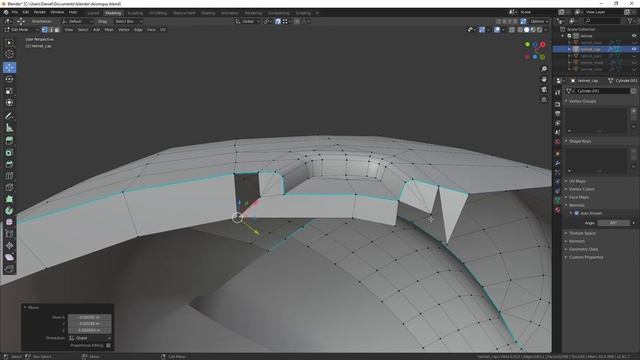Viewport: 640px width, 360px height.
Task: Select the Loop Cut tool
Action: click(9, 176)
